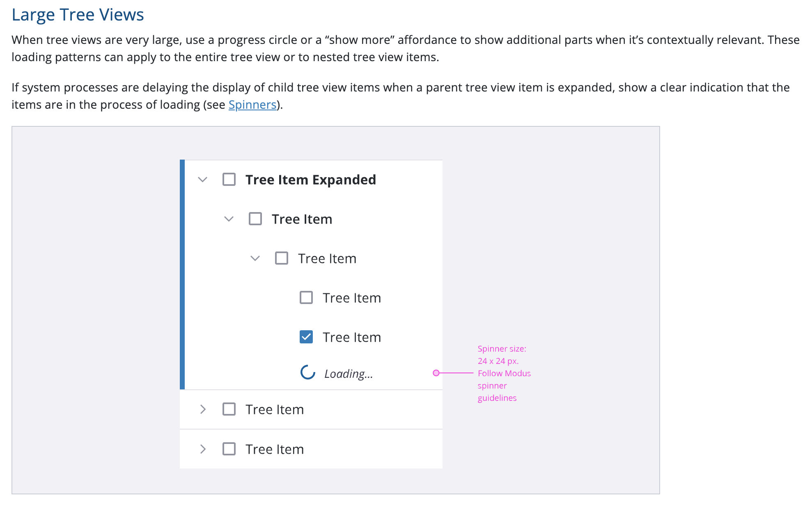Collapse the bold Tree Item chevron

point(229,219)
